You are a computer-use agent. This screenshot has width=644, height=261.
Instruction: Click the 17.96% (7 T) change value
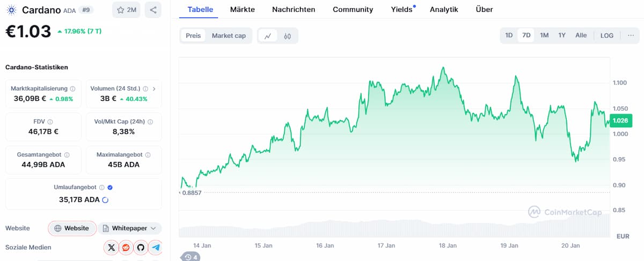79,31
